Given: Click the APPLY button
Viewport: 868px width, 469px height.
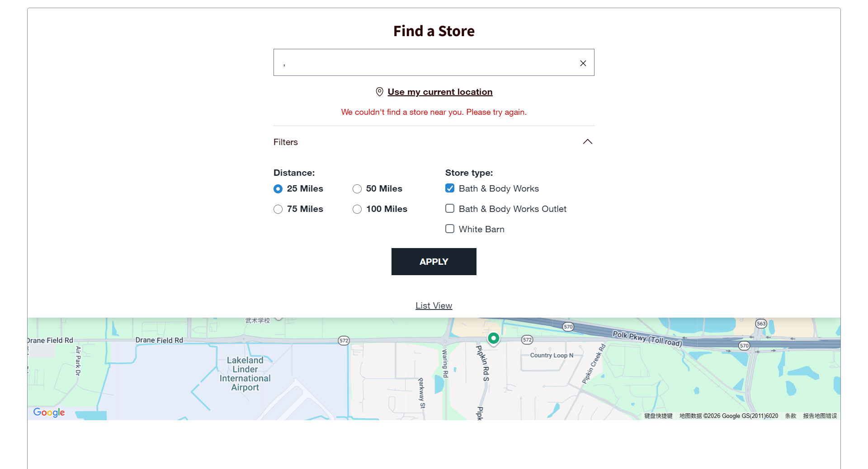Looking at the screenshot, I should pos(434,262).
